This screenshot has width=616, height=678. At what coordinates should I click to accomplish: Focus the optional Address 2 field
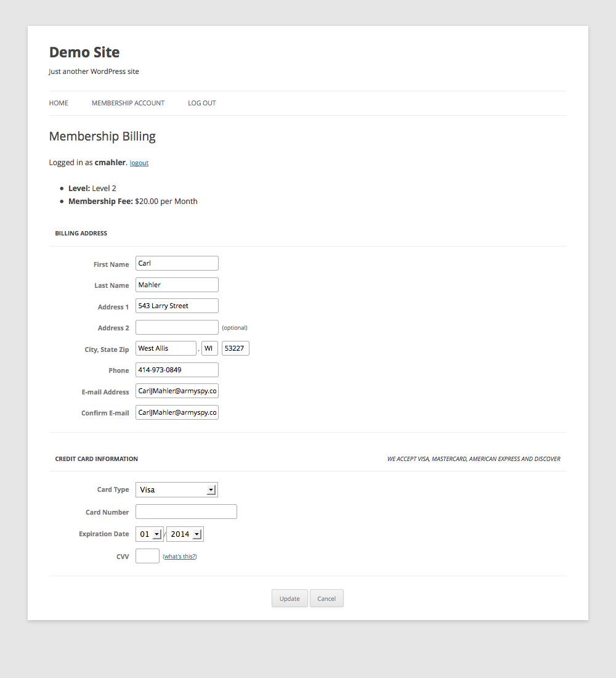point(177,327)
